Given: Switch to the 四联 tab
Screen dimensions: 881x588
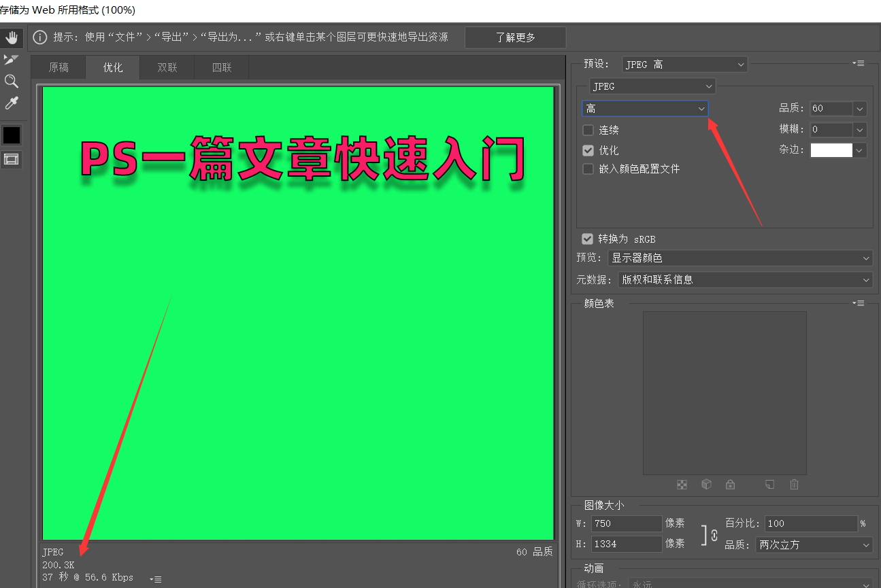Looking at the screenshot, I should 222,67.
